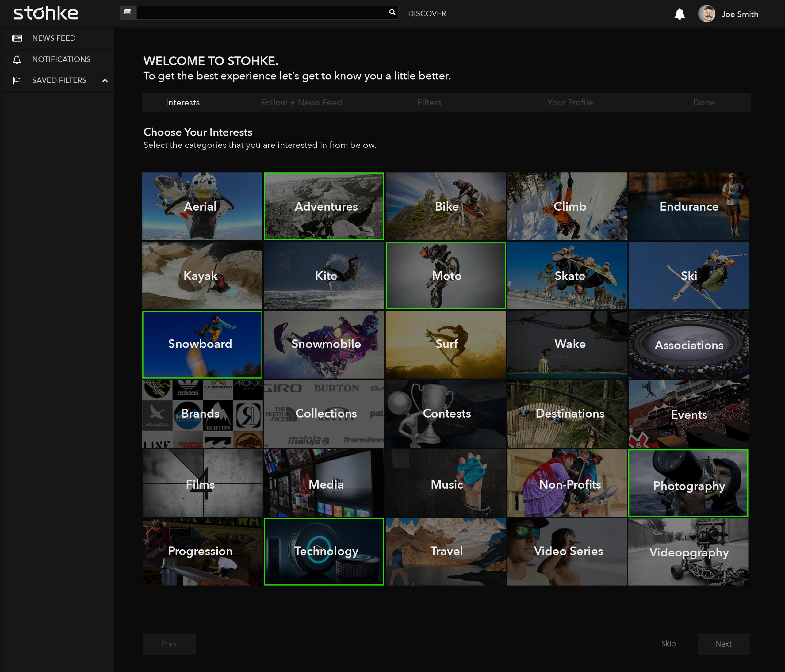The height and width of the screenshot is (672, 785).
Task: Open the Discover menu
Action: pyautogui.click(x=427, y=13)
